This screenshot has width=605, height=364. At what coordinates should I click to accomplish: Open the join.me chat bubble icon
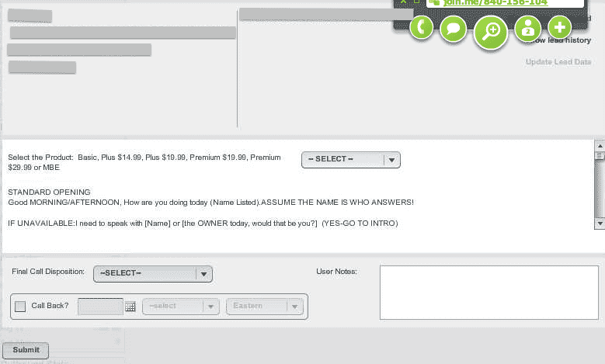tap(453, 29)
